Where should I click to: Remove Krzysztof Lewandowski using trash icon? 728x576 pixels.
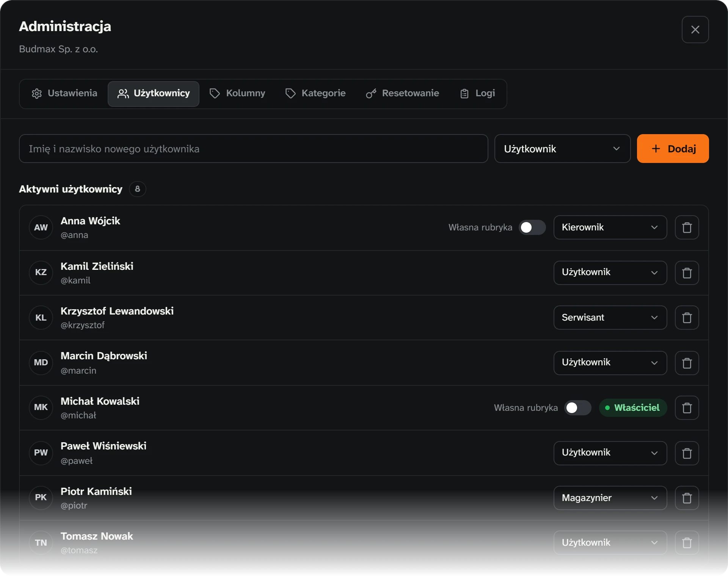pyautogui.click(x=687, y=318)
